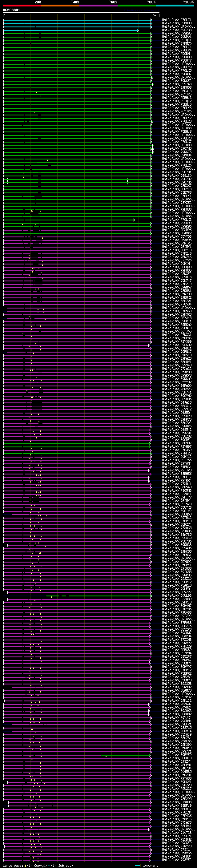The image size is (197, 868).
Task: Select hit UniRef100_A7QLZ3
Action: pyautogui.click(x=177, y=122)
